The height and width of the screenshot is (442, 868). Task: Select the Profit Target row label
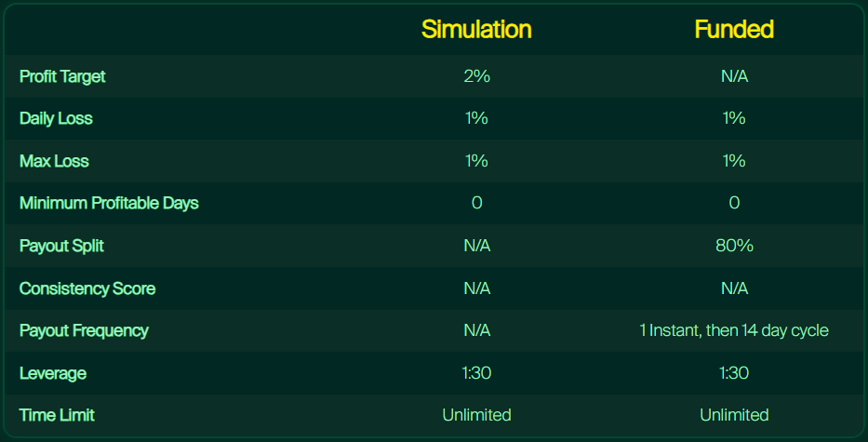tap(62, 76)
